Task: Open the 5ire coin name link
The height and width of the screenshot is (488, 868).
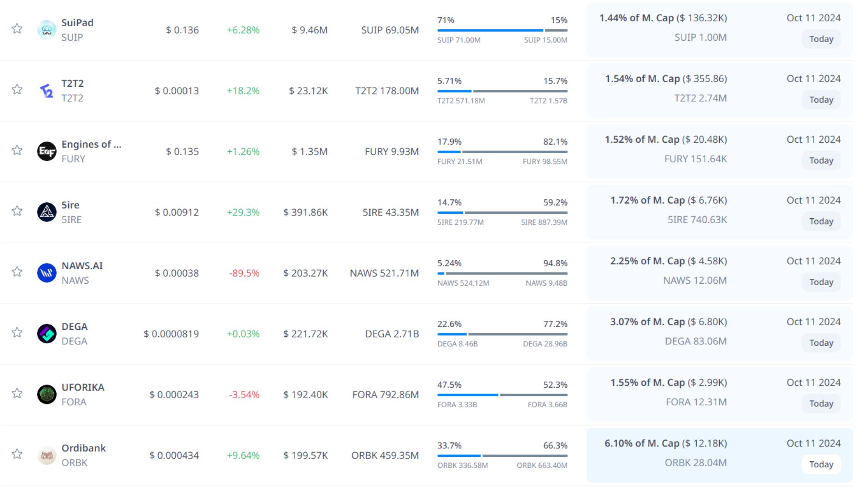Action: pos(71,205)
